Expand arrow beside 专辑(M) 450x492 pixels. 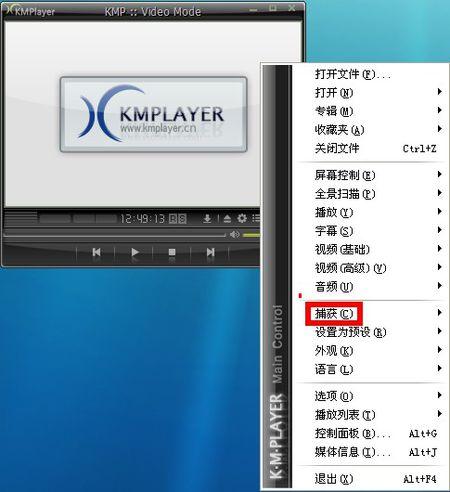coord(440,110)
